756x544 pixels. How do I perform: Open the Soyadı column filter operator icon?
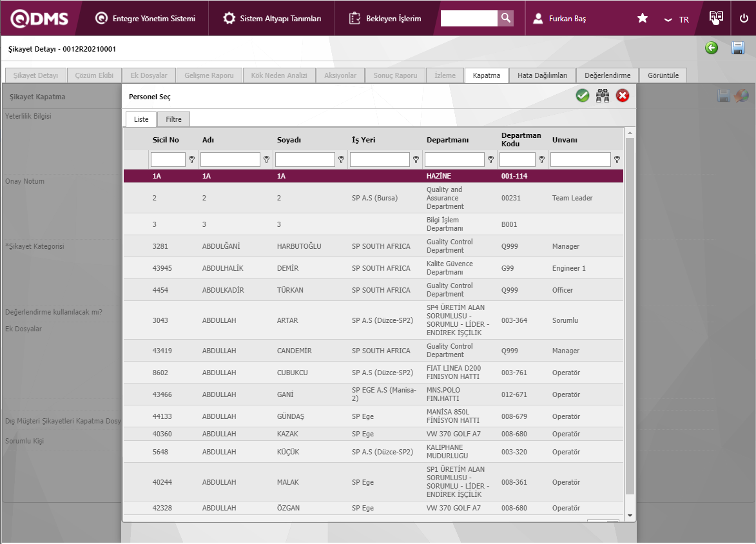pyautogui.click(x=341, y=159)
